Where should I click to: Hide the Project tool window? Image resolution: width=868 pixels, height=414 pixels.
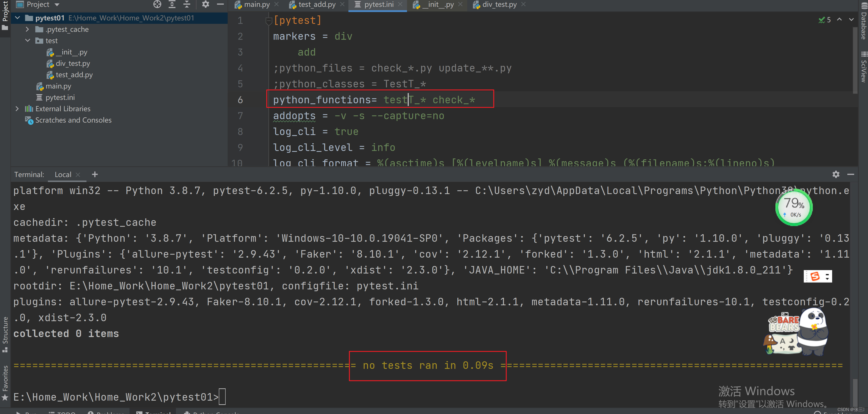[220, 4]
